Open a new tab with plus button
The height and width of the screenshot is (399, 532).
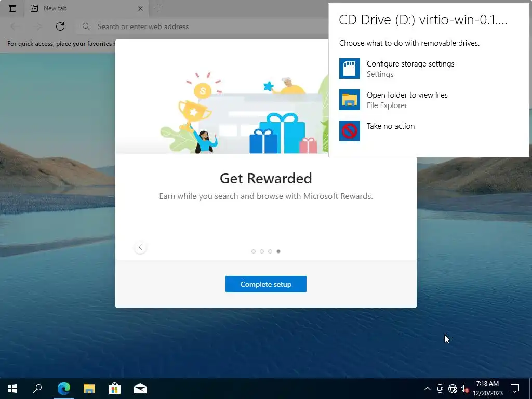tap(158, 8)
